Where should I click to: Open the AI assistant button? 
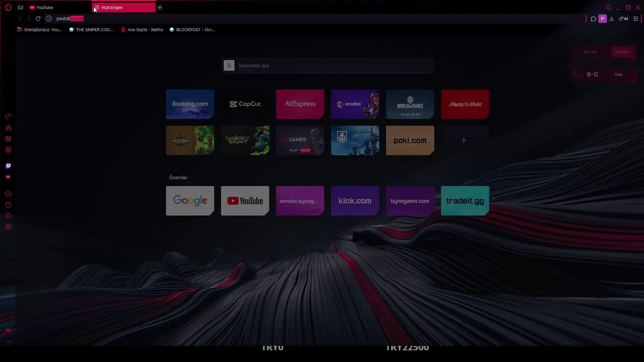tap(623, 19)
